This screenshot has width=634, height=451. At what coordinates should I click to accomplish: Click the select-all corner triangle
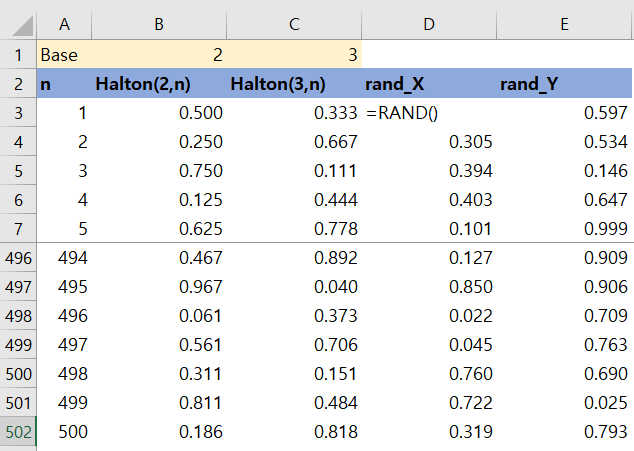tap(22, 26)
